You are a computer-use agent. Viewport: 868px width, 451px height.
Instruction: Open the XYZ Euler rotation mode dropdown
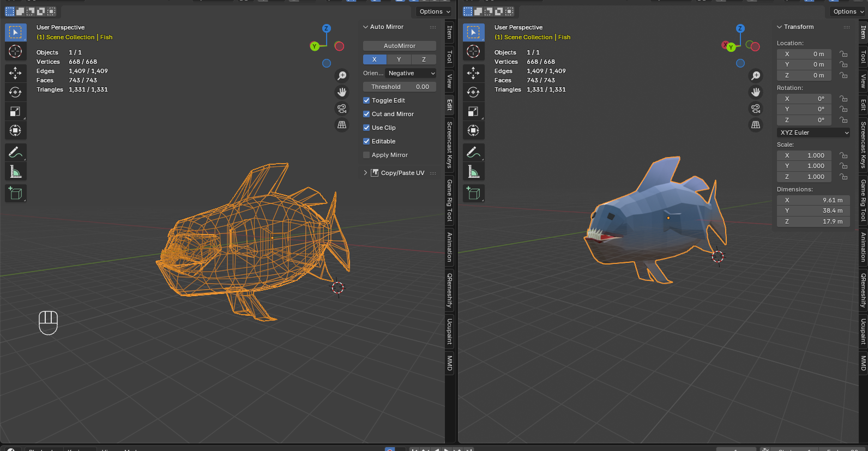(813, 133)
